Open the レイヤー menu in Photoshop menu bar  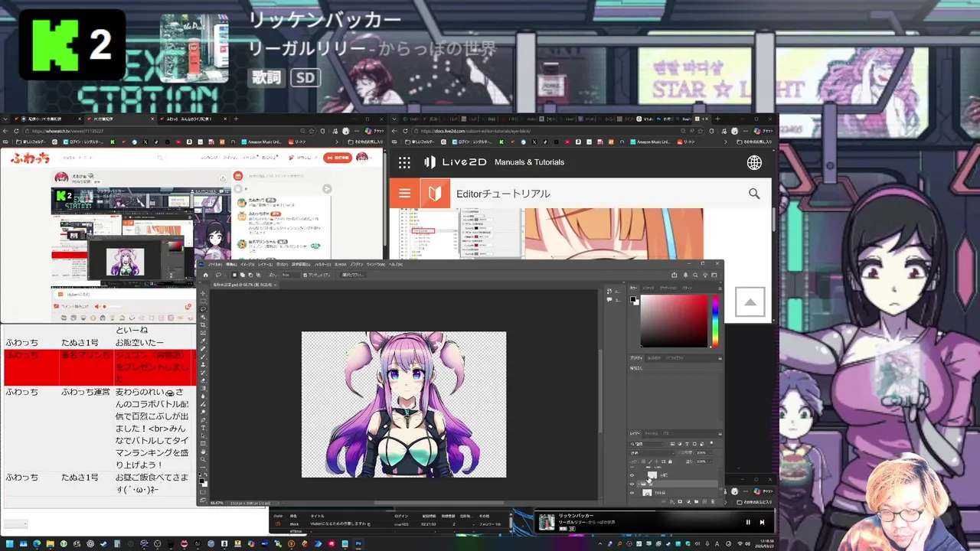pyautogui.click(x=265, y=264)
